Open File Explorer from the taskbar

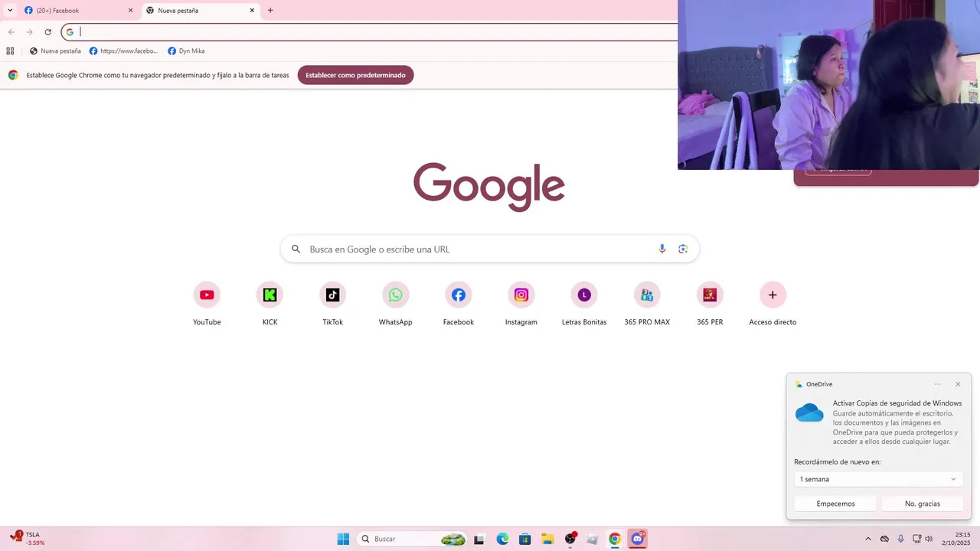coord(547,539)
